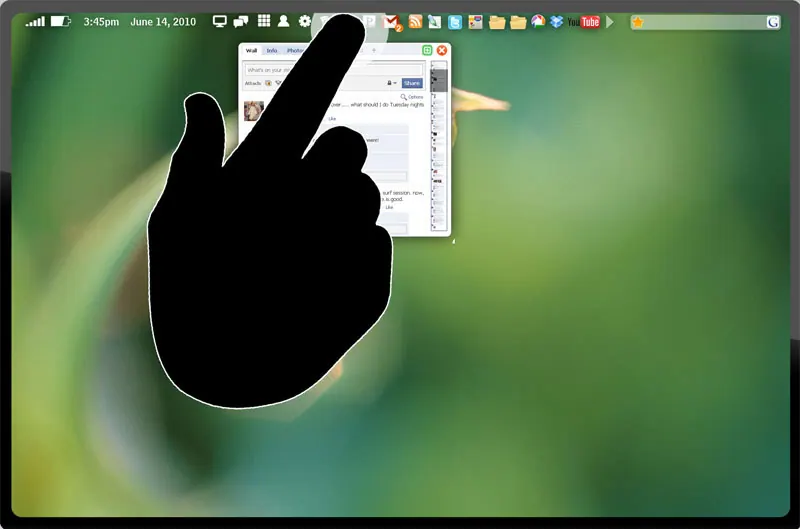Switch to the Info tab
The image size is (800, 529).
click(x=272, y=51)
